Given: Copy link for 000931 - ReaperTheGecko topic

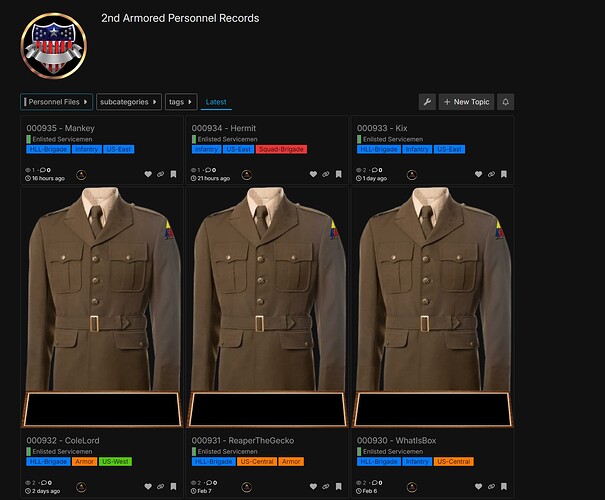Looking at the screenshot, I should pyautogui.click(x=326, y=487).
